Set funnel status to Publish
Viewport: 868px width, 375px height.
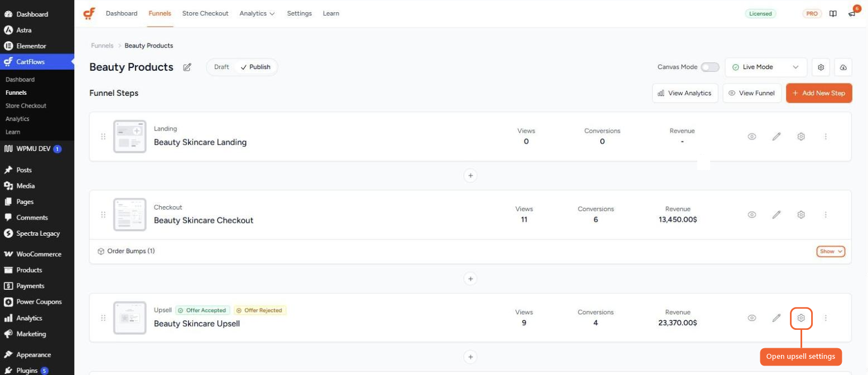(255, 67)
